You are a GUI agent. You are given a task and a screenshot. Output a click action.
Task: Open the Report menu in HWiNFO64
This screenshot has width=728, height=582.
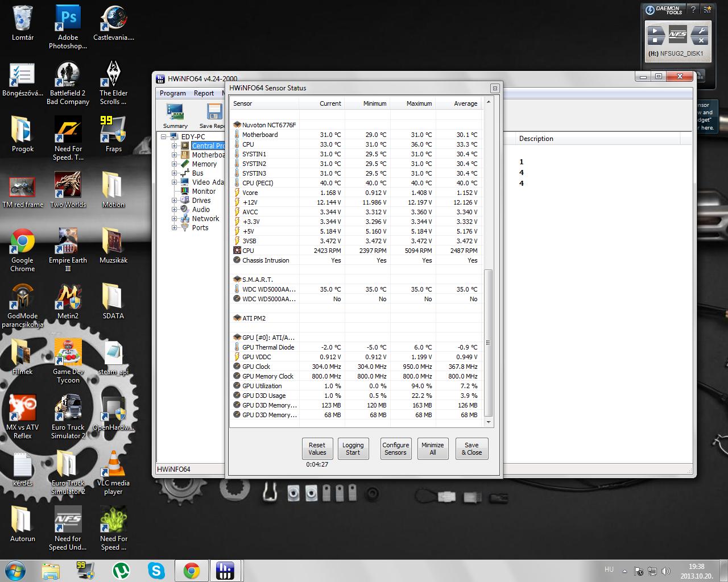(204, 93)
